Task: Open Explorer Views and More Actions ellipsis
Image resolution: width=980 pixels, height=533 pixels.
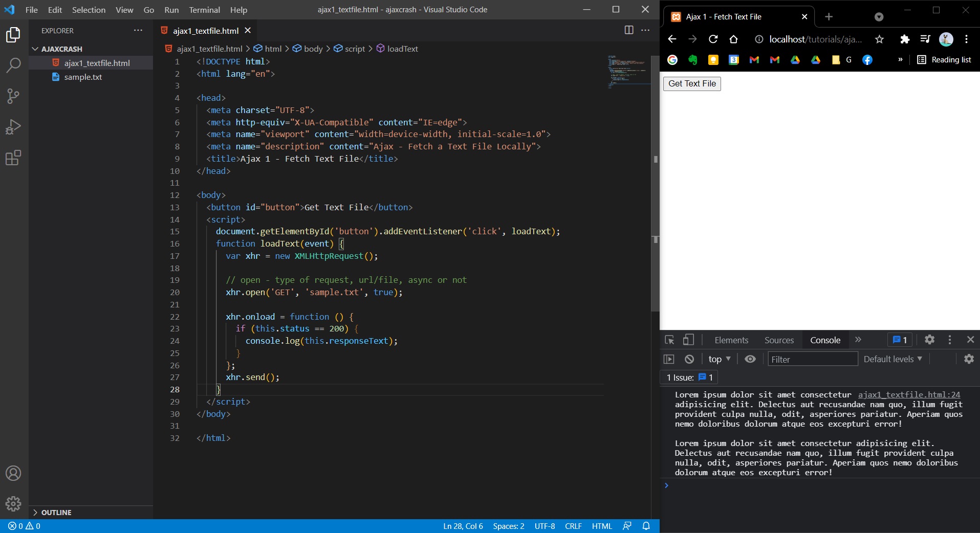Action: (138, 30)
